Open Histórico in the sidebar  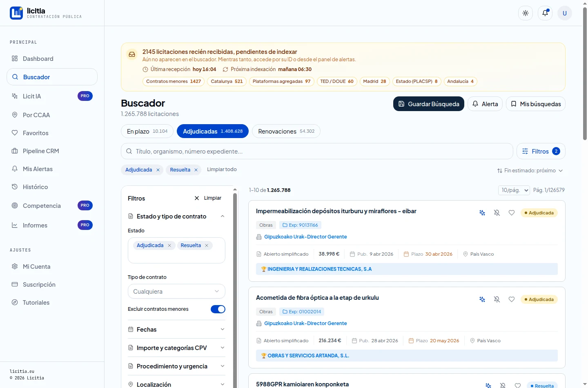coord(52,187)
